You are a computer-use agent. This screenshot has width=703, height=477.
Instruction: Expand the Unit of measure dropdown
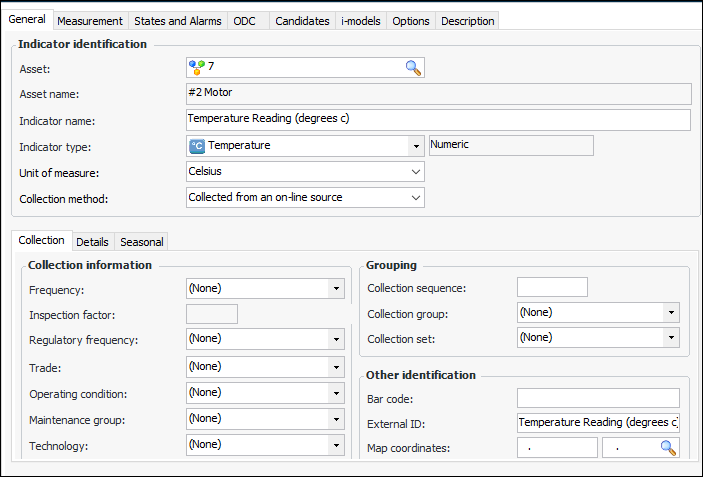tap(415, 172)
